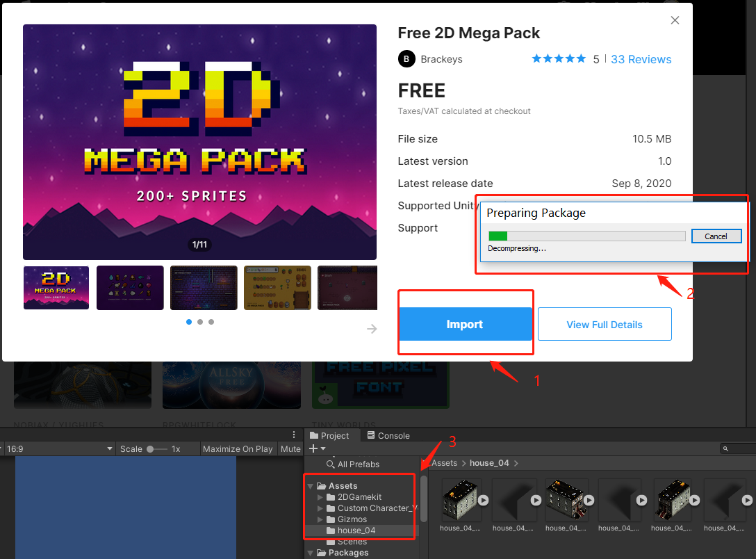This screenshot has width=756, height=559.
Task: Select the Packages root folder
Action: [348, 553]
